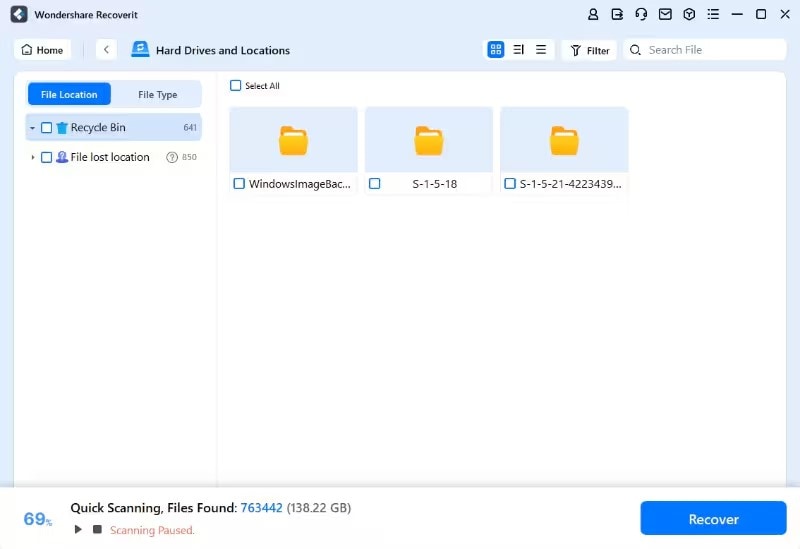Select the File lost location row
The image size is (800, 549).
114,157
